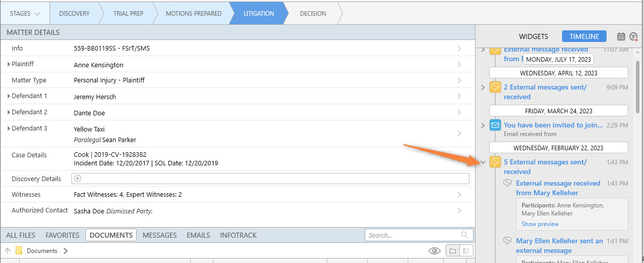Toggle the eye visibility icon in Documents bar
644x263 pixels.
pyautogui.click(x=434, y=251)
